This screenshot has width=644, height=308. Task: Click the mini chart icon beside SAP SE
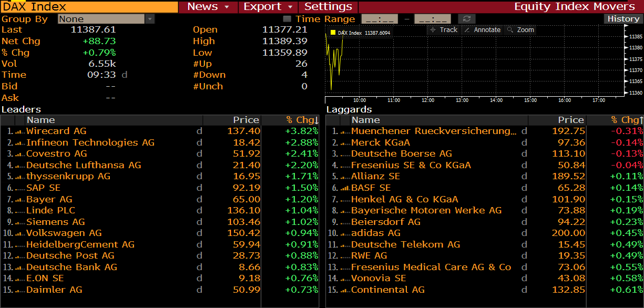coord(21,188)
